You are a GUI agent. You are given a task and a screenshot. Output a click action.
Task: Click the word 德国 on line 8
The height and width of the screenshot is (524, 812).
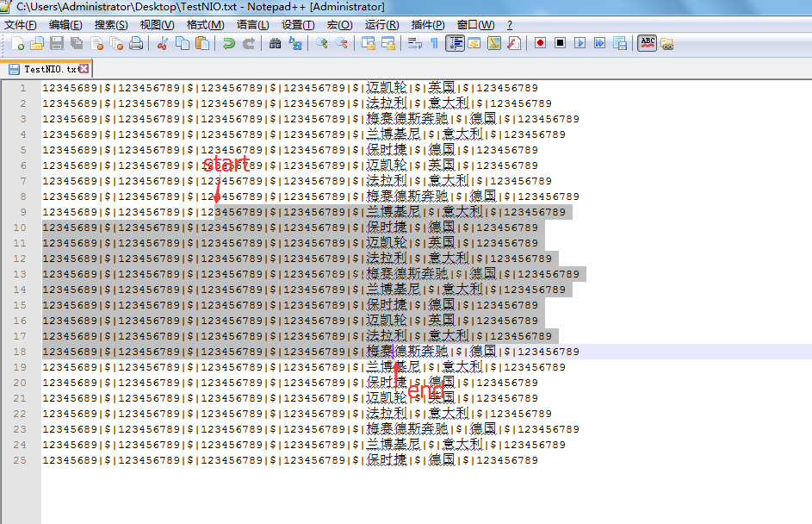click(x=483, y=196)
